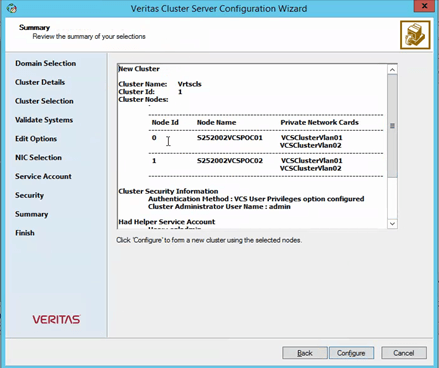Click the 'Click Configure to form' instruction text

pyautogui.click(x=209, y=240)
